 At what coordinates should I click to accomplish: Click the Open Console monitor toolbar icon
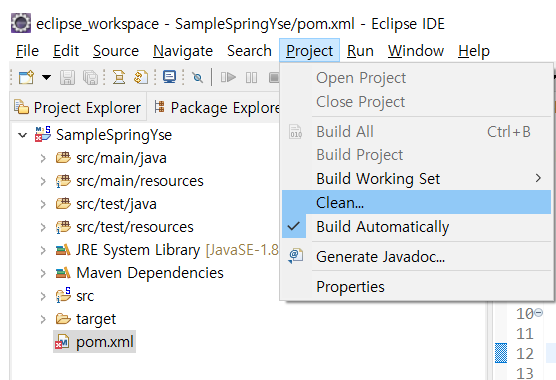[169, 77]
